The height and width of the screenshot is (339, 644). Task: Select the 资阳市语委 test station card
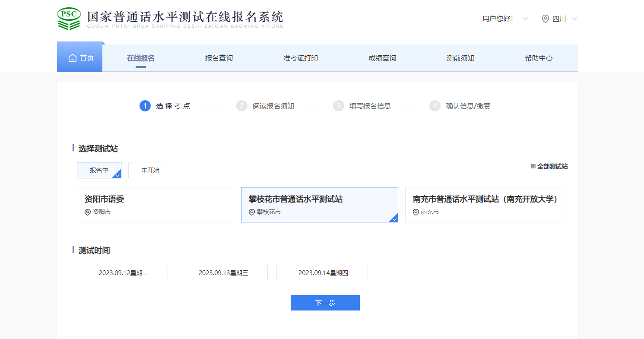tap(155, 205)
